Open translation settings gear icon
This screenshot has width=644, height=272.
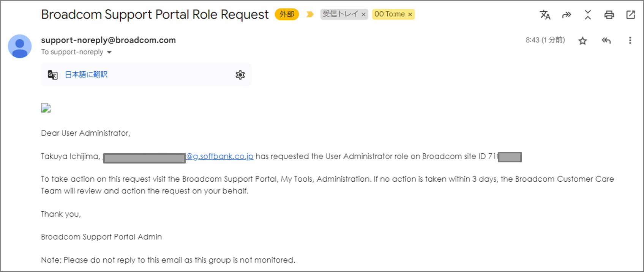(x=240, y=75)
